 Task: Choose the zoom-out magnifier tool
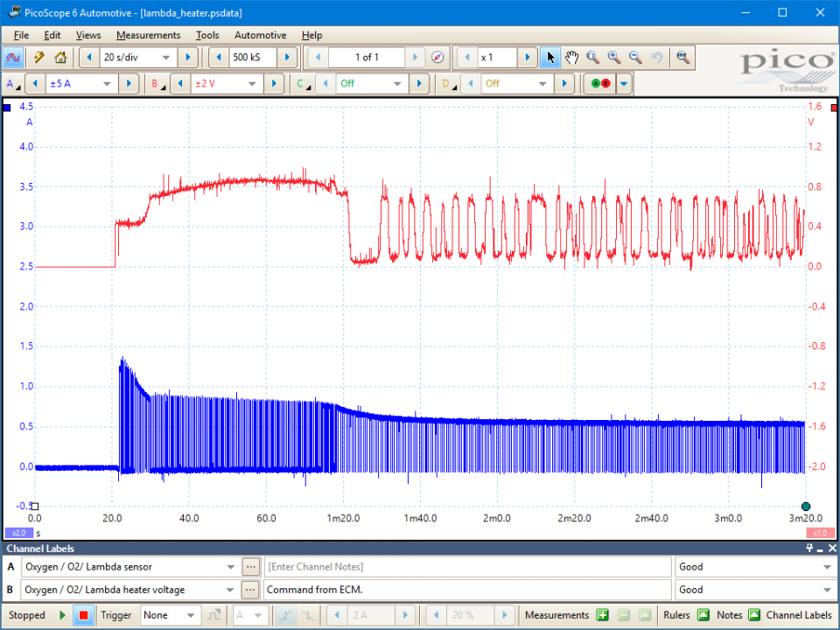(635, 58)
